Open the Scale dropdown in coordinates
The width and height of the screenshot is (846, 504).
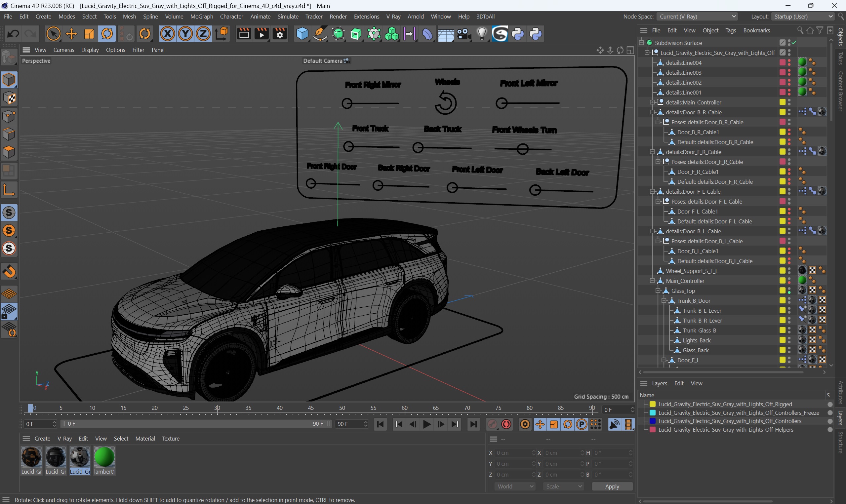point(563,486)
